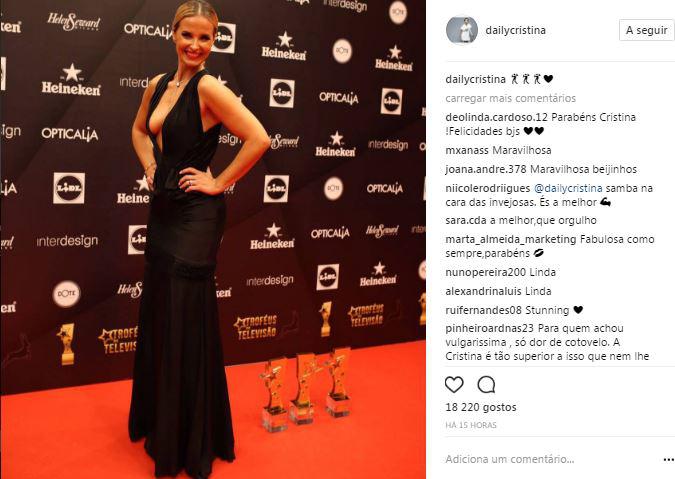View the 18 220 gostos likes list
This screenshot has width=675, height=479.
(481, 407)
